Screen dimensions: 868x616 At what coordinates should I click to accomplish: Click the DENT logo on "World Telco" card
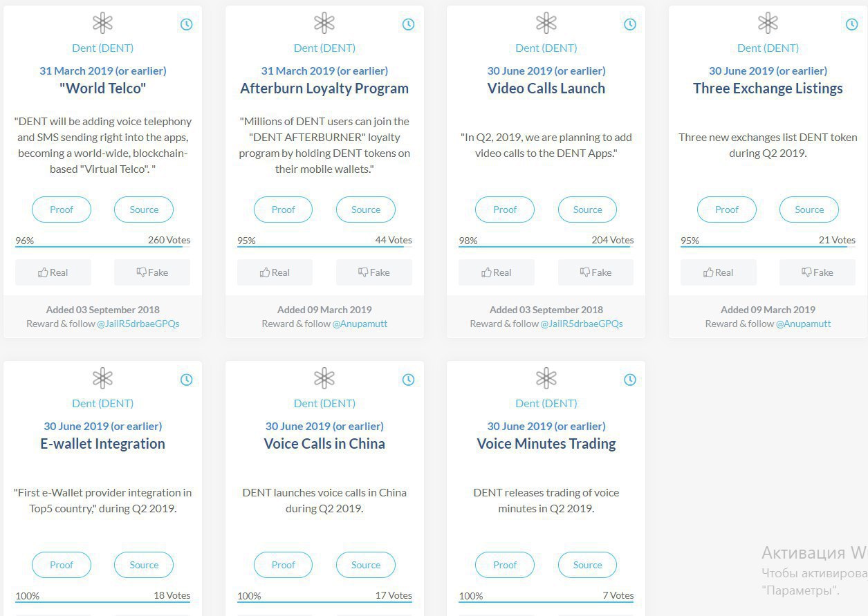[x=102, y=23]
